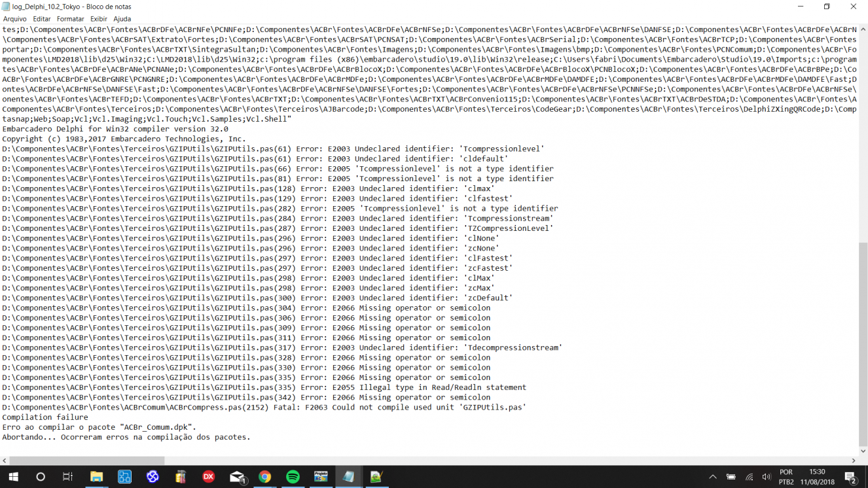
Task: Open the POR PTB2 language selector
Action: 786,477
